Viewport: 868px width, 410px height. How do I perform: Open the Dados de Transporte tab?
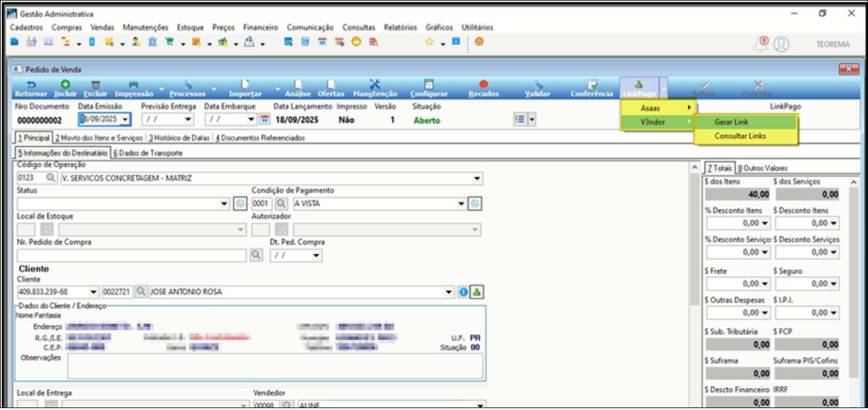pos(147,152)
